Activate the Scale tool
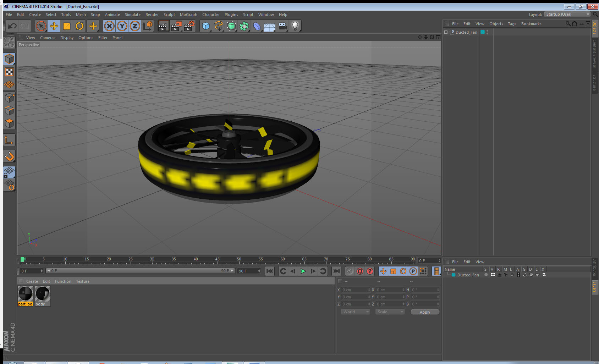Screen dimensions: 599x364 67,26
